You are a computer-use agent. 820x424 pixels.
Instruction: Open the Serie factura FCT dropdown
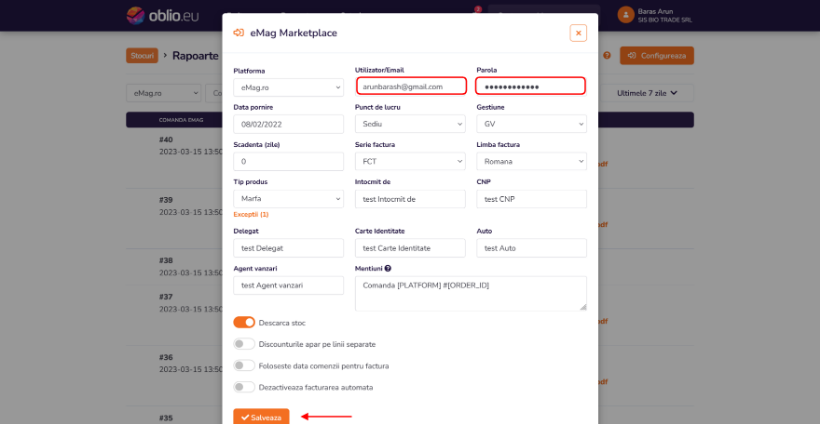pyautogui.click(x=410, y=162)
